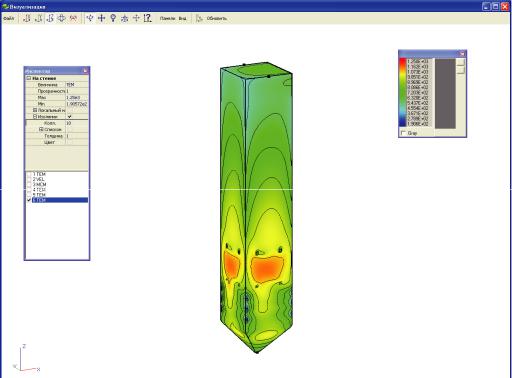Check the 1 TEM list checkbox
Screen dimensions: 512x378
coord(29,174)
